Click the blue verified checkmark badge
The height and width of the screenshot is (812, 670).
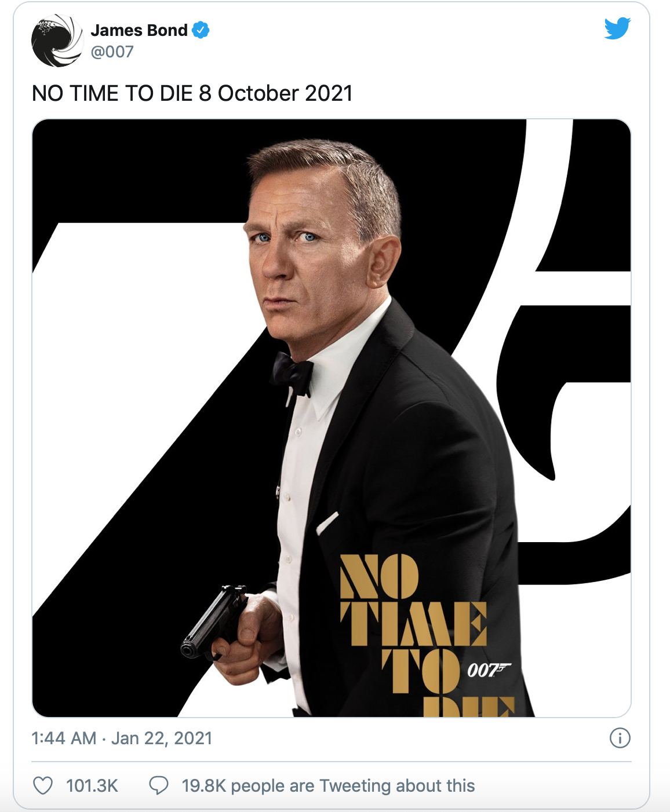click(201, 30)
